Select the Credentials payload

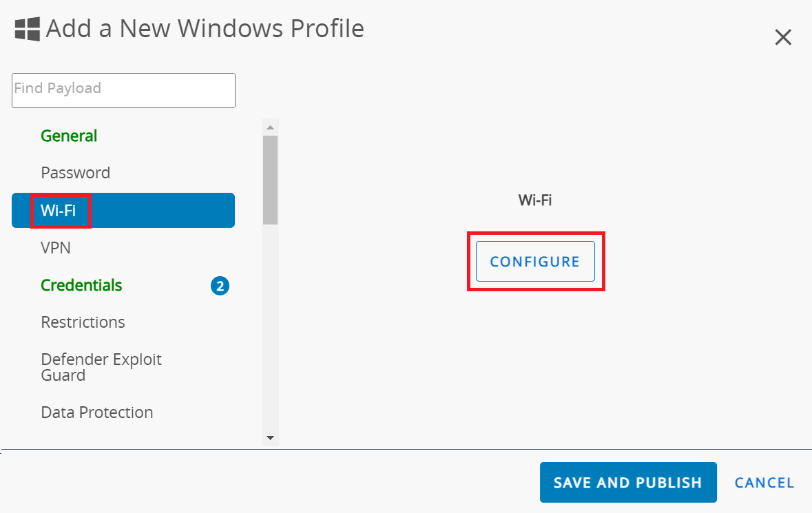pos(81,285)
